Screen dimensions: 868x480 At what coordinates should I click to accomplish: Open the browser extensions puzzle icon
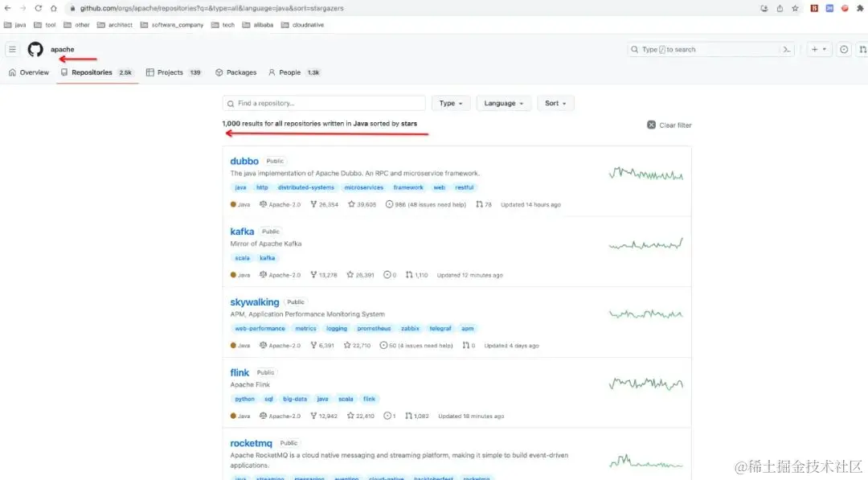[x=860, y=8]
